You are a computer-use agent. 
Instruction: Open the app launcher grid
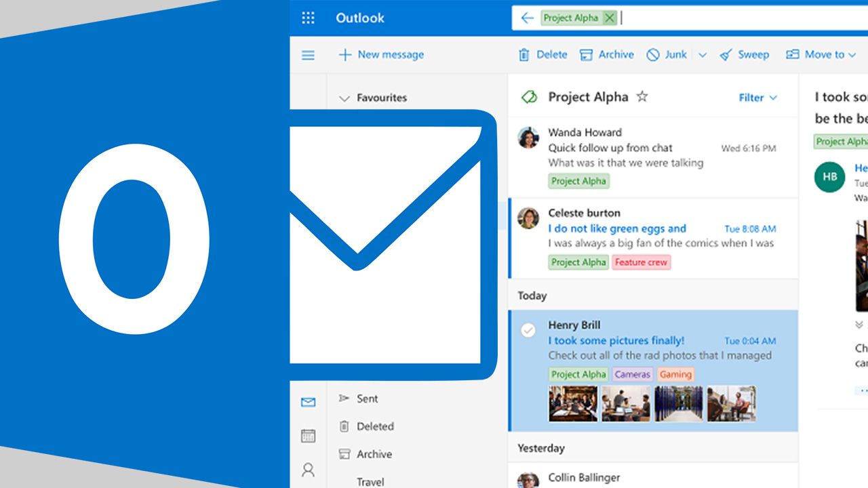tap(309, 18)
